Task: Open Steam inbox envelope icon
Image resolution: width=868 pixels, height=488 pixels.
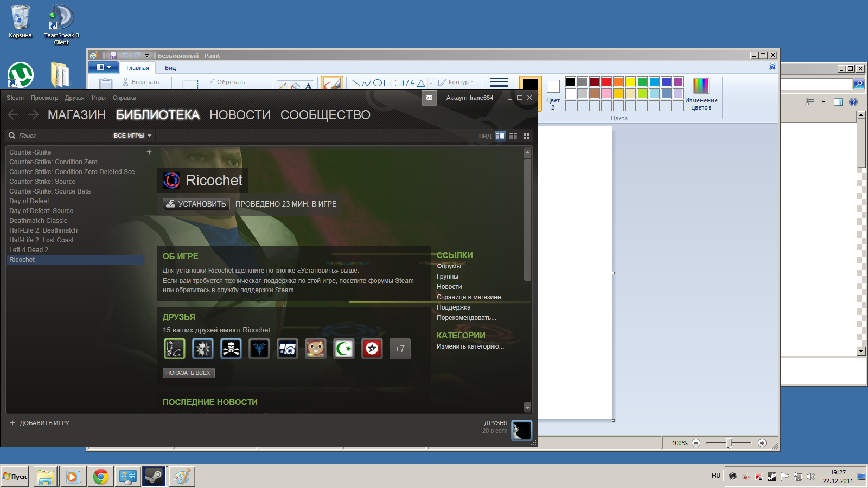Action: tap(429, 98)
